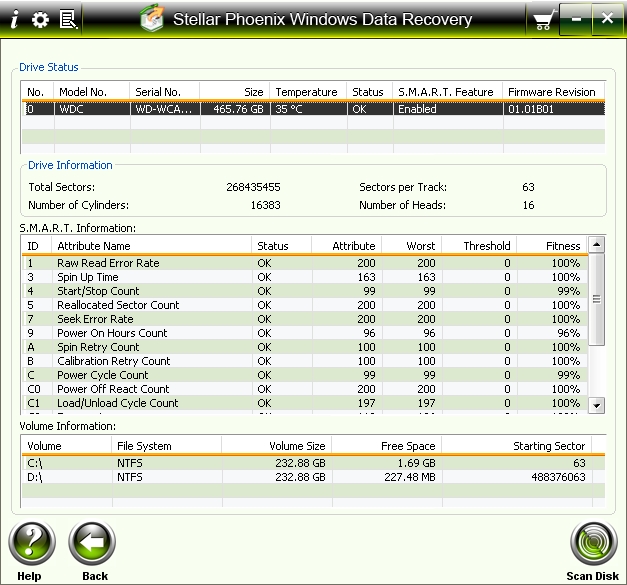Select the C:\ volume row
This screenshot has height=585, width=627.
[x=314, y=463]
